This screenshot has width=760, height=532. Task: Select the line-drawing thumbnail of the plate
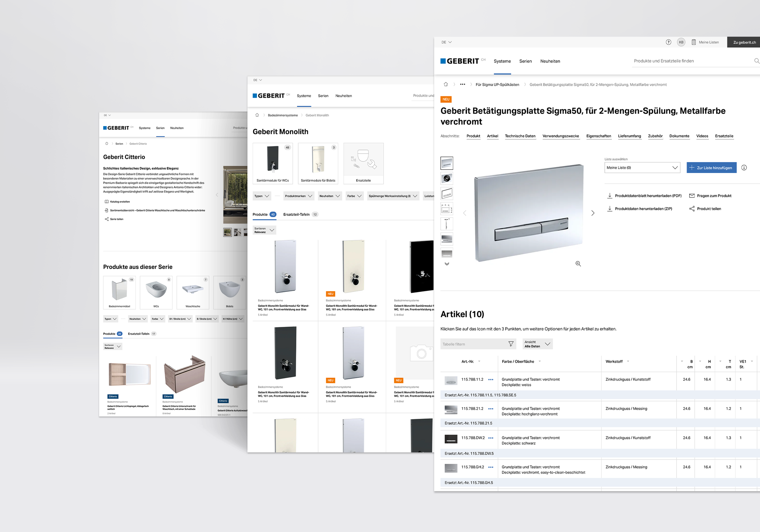click(446, 193)
